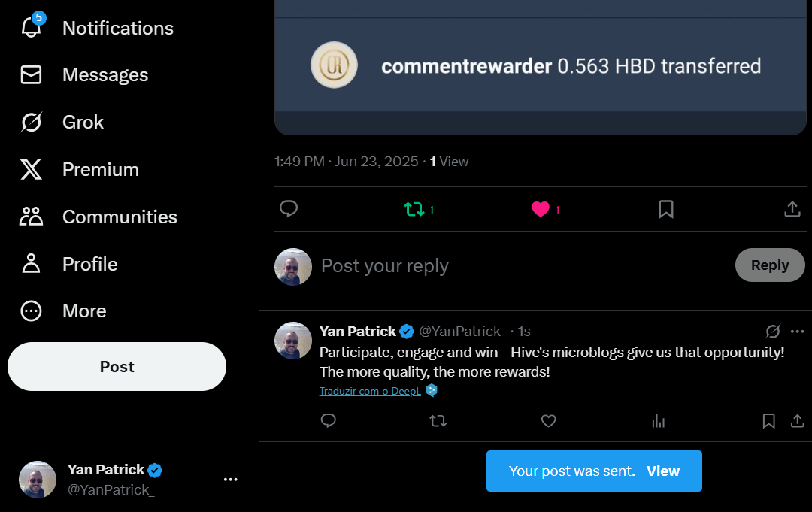Like Yan Patrick's reply with heart icon
The height and width of the screenshot is (512, 812).
(548, 421)
